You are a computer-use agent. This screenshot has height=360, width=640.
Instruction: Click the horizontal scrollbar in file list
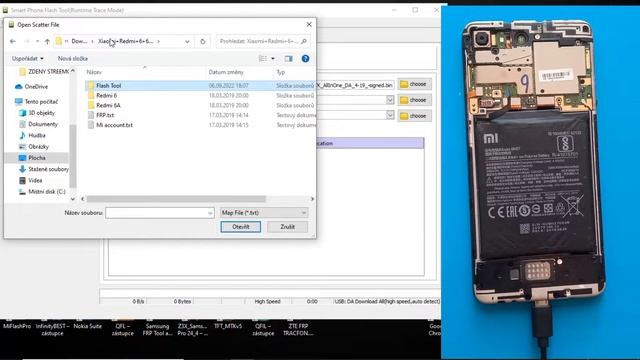click(176, 199)
